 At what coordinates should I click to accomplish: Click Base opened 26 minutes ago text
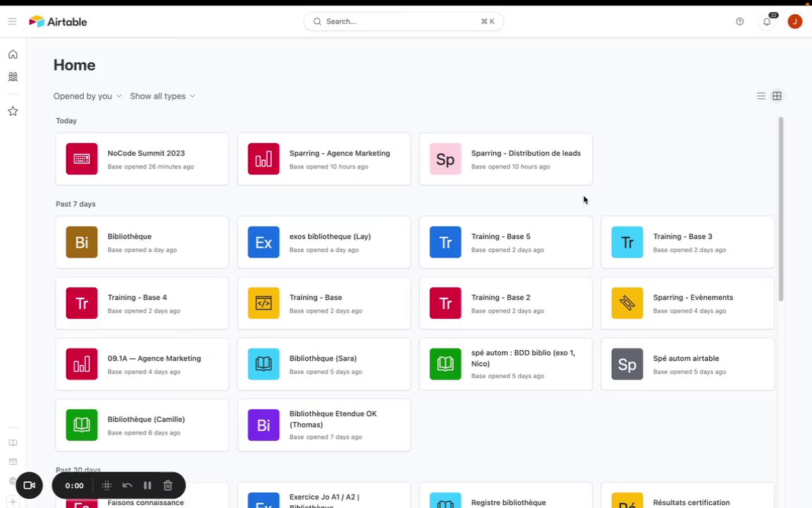151,167
